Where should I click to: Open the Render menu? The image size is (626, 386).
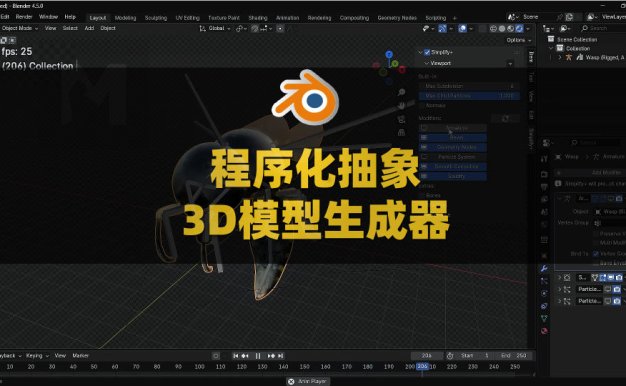tap(24, 17)
